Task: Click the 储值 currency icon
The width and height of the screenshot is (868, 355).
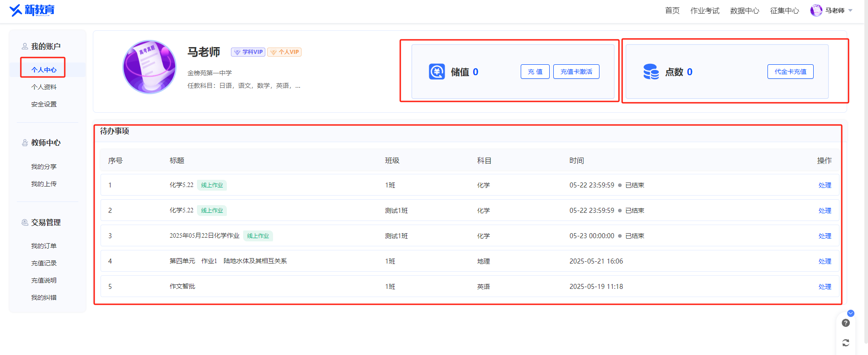Action: [x=437, y=72]
